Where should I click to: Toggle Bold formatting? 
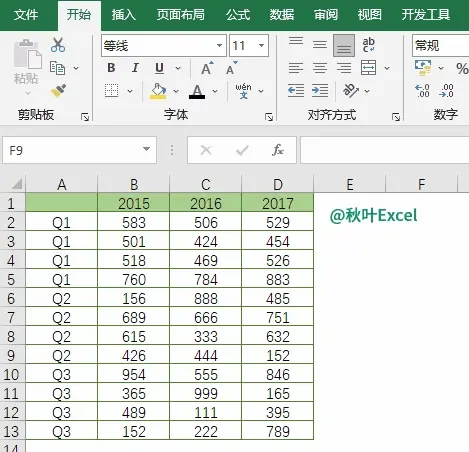pyautogui.click(x=111, y=68)
